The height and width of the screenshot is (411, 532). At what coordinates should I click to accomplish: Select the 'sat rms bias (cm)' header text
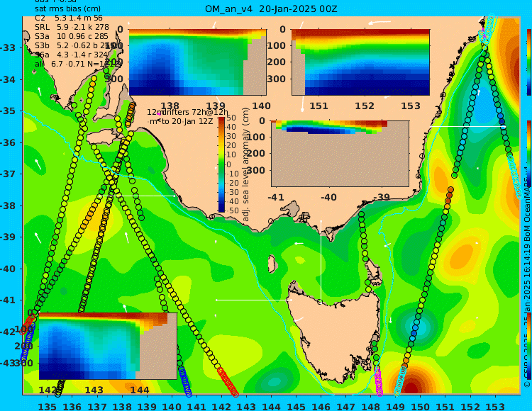point(68,9)
